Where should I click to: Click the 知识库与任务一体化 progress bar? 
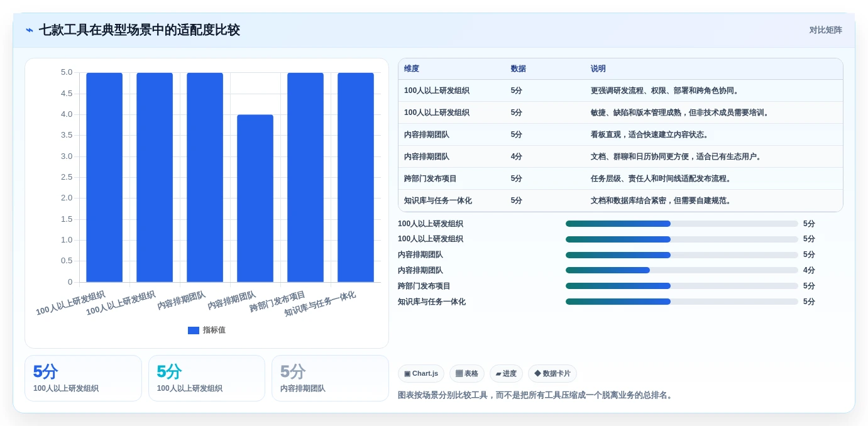click(x=682, y=302)
